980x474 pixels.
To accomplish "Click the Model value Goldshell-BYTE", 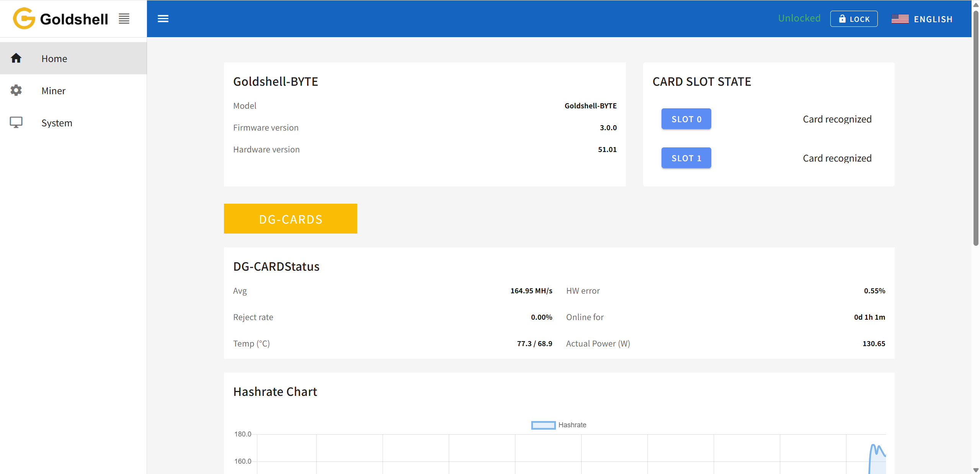I will tap(591, 106).
